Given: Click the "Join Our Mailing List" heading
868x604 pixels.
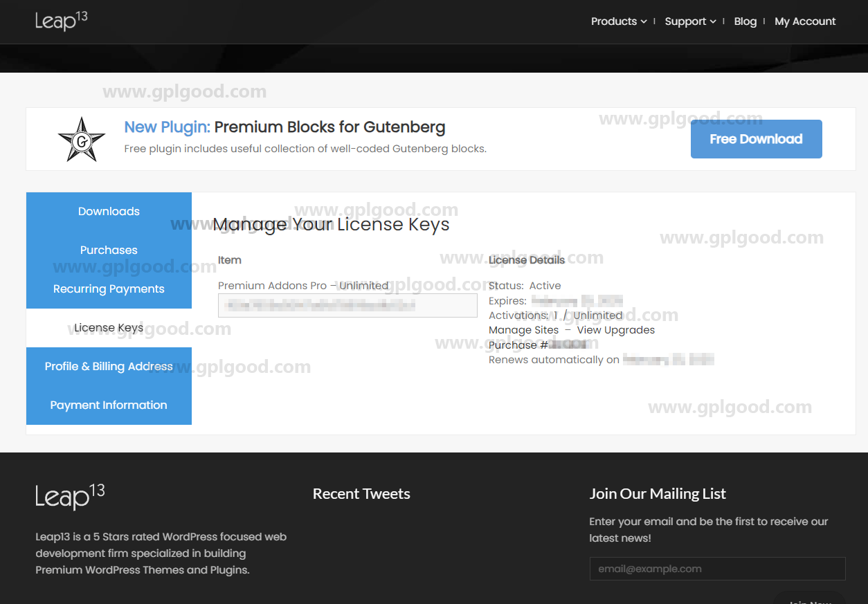Looking at the screenshot, I should [x=658, y=494].
